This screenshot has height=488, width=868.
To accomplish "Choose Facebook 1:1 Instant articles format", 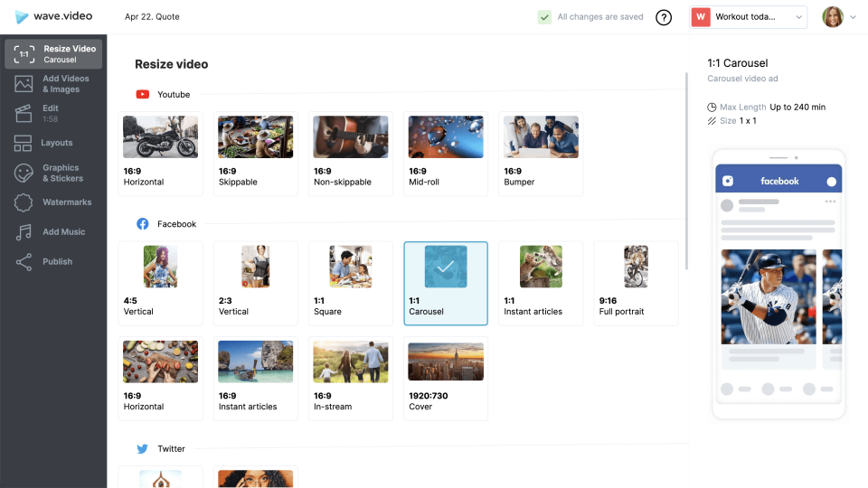I will (541, 283).
